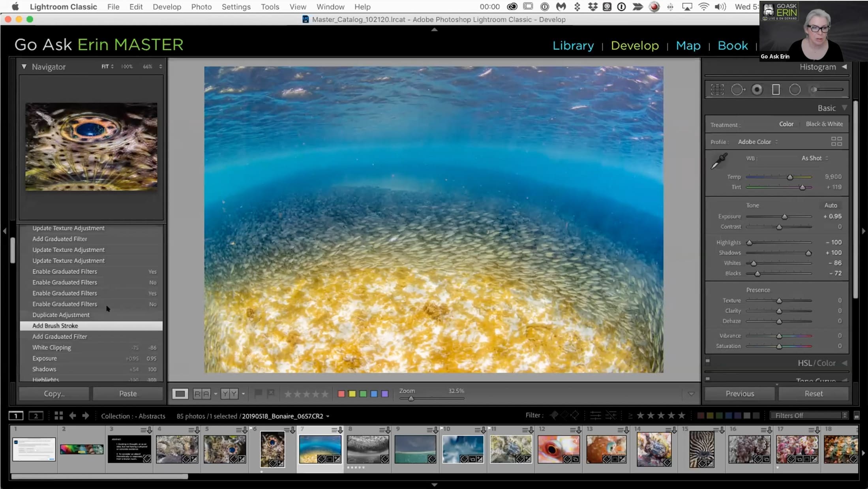Open the Filters Off dropdown
Image resolution: width=868 pixels, height=489 pixels.
coord(809,416)
